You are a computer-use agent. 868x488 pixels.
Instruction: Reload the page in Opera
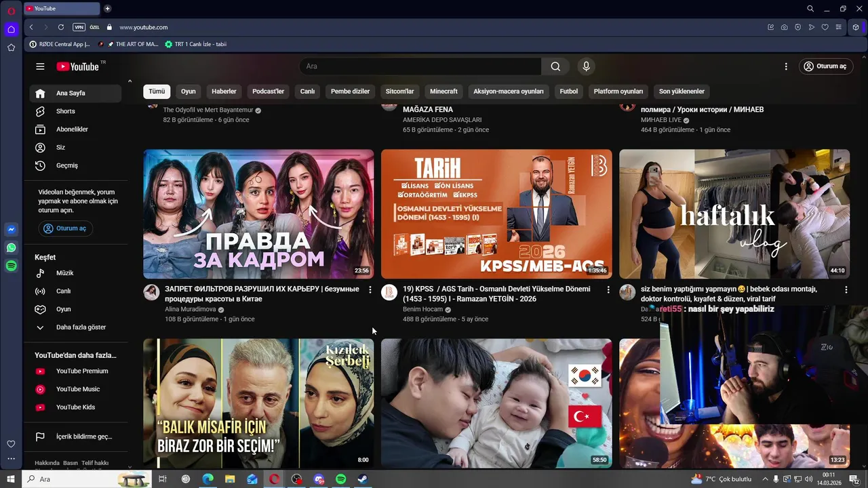coord(61,27)
